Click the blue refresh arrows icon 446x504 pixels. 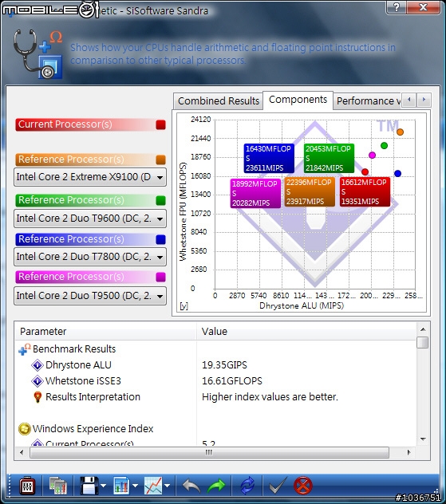coord(247,486)
